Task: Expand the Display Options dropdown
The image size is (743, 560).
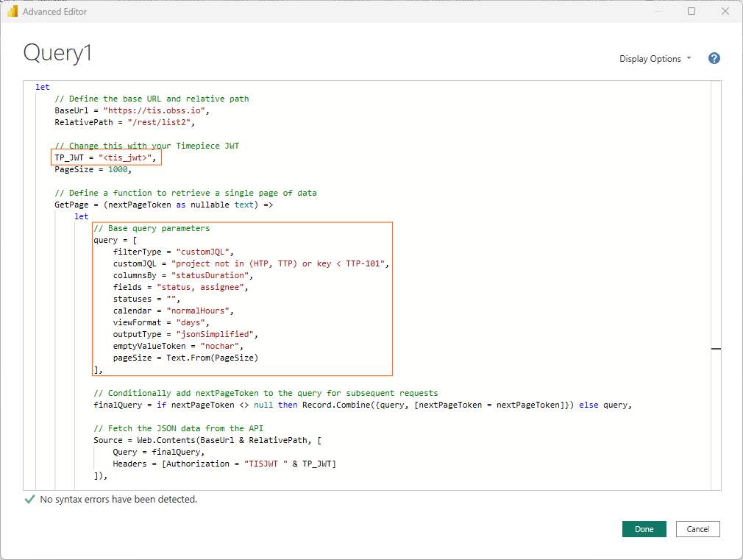Action: pyautogui.click(x=655, y=59)
